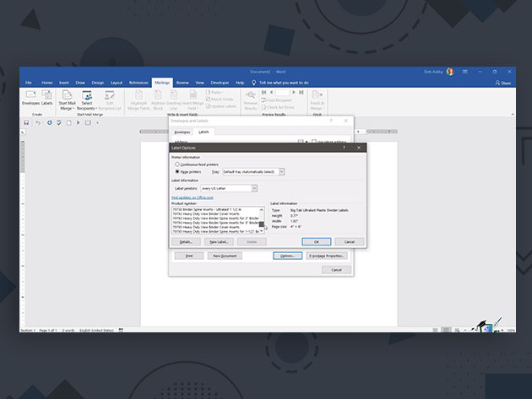Image resolution: width=532 pixels, height=399 pixels.
Task: Click the Print button in Envelopes and Labels
Action: 189,256
